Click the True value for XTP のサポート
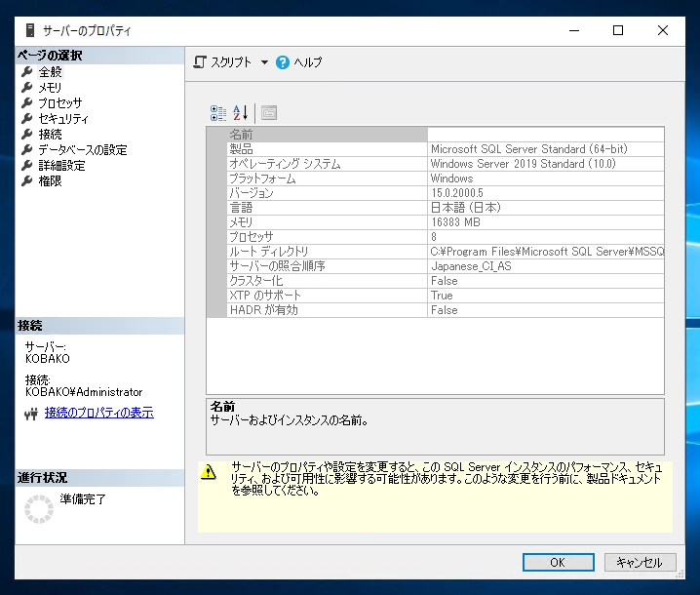 [x=442, y=296]
